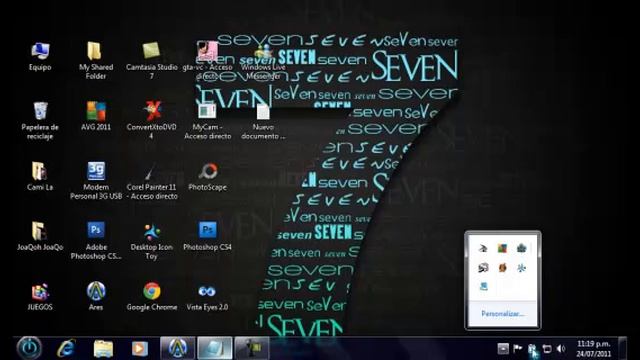Viewport: 640px width, 360px height.
Task: Open Windows Explorer from taskbar
Action: [x=103, y=348]
